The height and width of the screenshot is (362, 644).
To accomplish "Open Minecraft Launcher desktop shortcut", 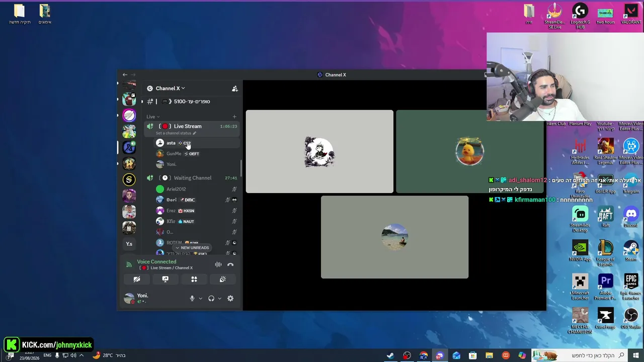I will [x=580, y=287].
